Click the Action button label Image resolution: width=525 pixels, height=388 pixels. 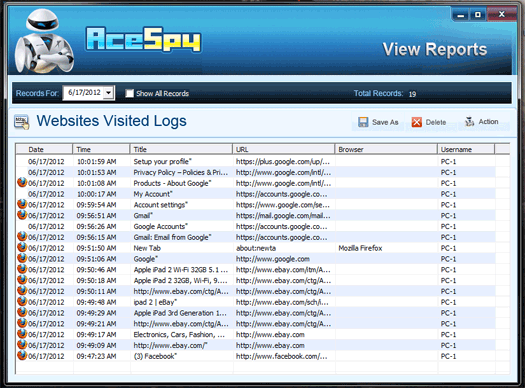point(488,122)
